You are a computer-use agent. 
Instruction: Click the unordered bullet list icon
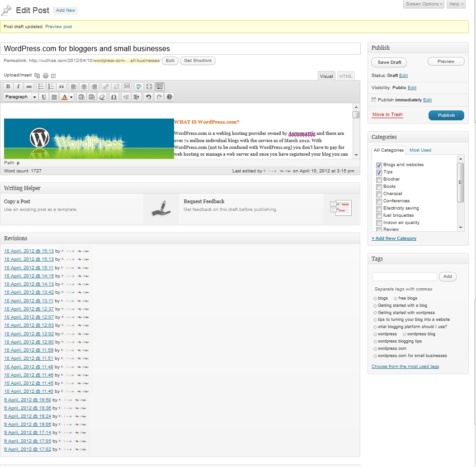(x=40, y=86)
